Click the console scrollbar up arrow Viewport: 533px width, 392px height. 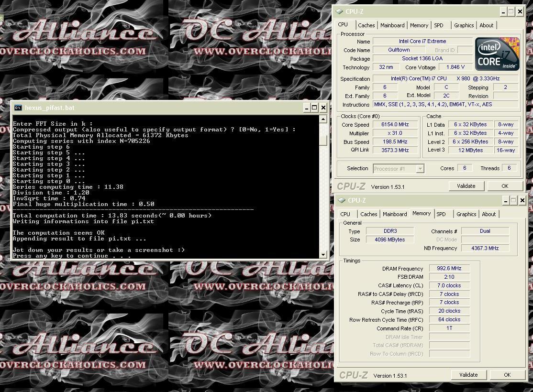click(323, 119)
